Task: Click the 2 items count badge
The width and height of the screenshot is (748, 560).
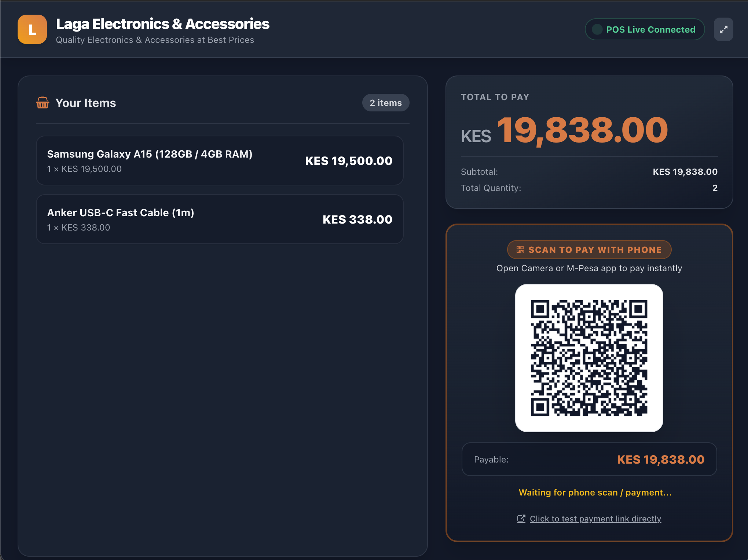Action: (386, 103)
